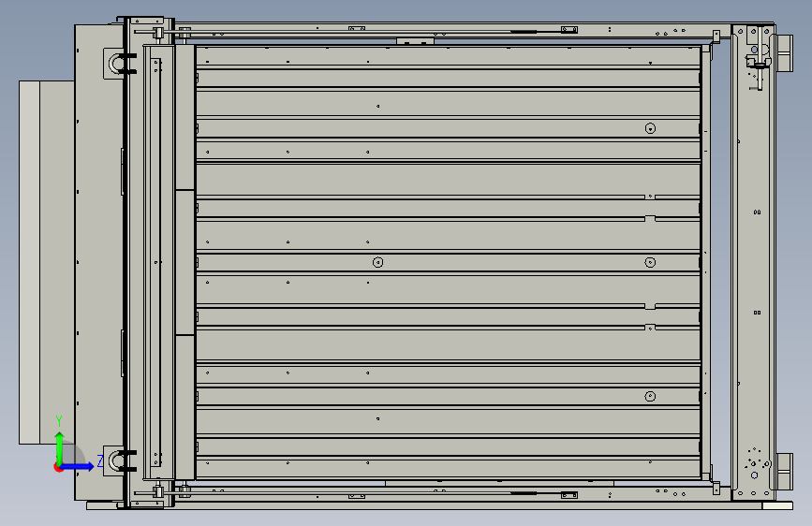Click the blue Z axis arrow of triad
Image resolution: width=812 pixels, height=526 pixels.
pos(78,466)
